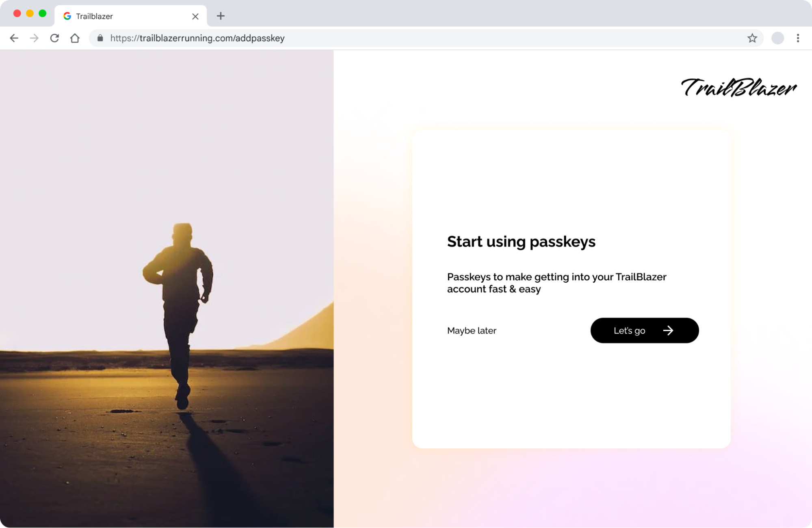This screenshot has width=812, height=528.
Task: Click the close current tab icon
Action: pyautogui.click(x=195, y=16)
